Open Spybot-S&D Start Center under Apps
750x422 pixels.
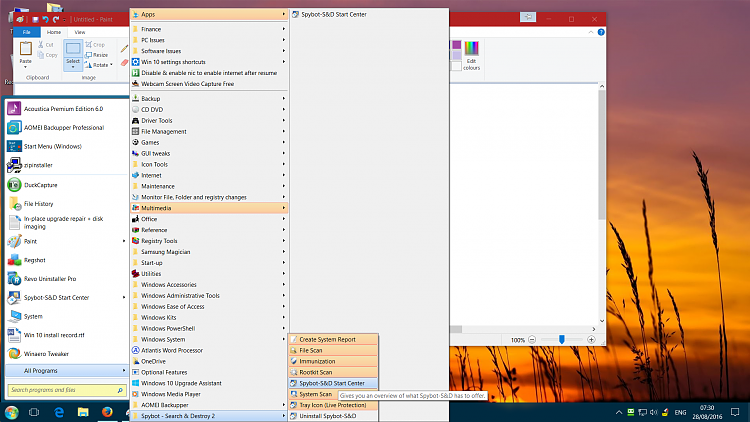369,14
